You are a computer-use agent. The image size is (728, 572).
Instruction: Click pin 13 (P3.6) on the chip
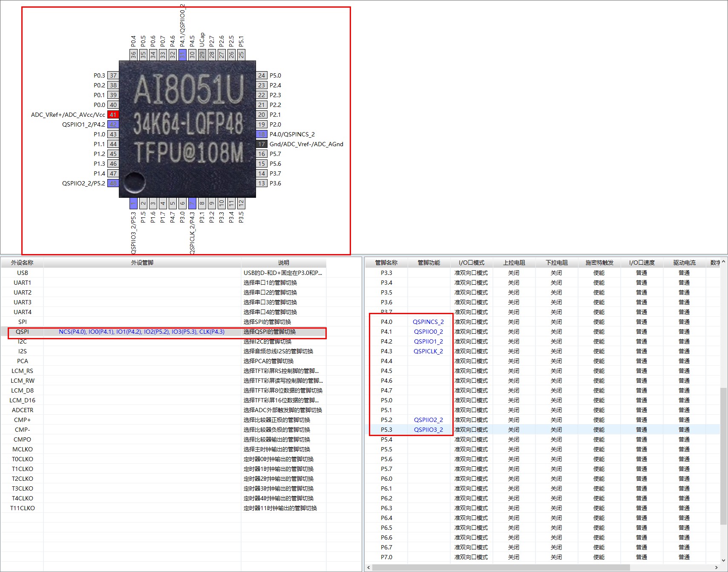tap(262, 183)
